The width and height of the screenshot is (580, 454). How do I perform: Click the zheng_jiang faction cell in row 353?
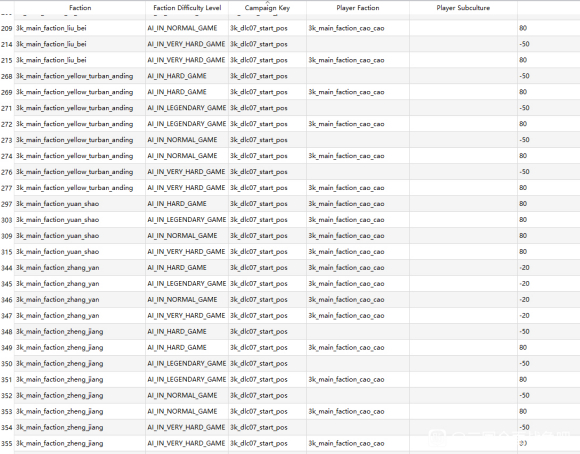coord(80,411)
